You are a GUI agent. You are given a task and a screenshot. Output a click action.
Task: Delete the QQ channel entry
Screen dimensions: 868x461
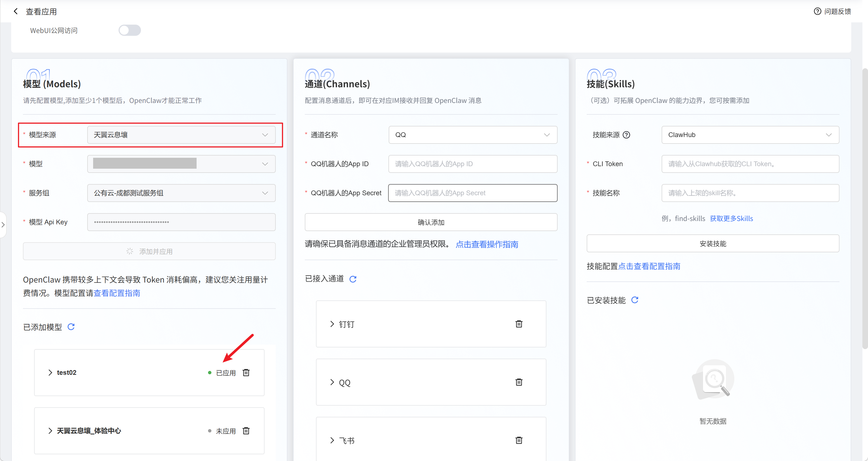click(x=519, y=382)
